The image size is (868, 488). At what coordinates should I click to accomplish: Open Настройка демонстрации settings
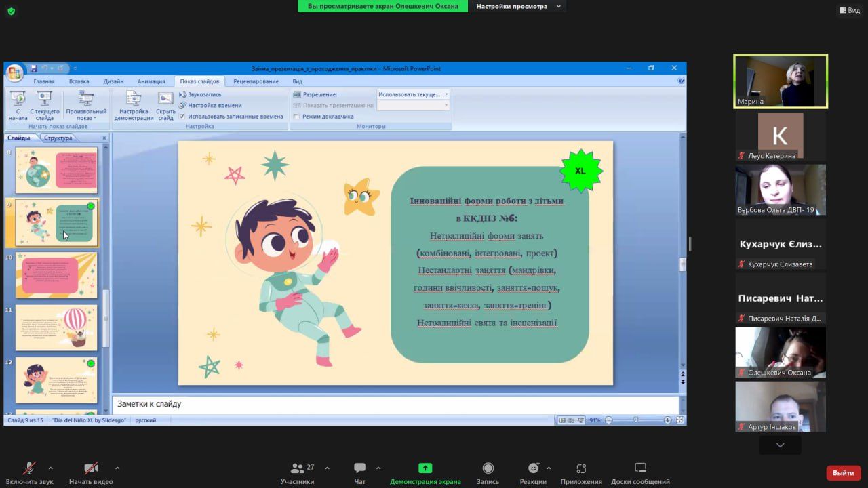coord(134,106)
